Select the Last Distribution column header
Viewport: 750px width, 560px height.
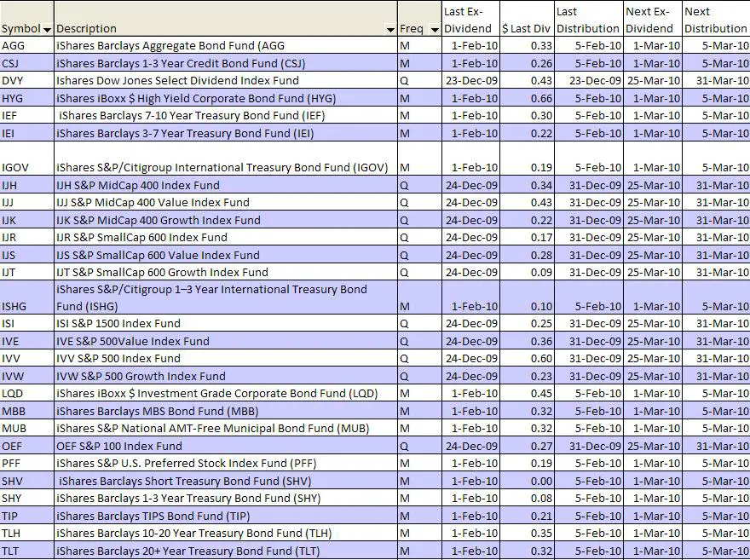click(x=589, y=19)
